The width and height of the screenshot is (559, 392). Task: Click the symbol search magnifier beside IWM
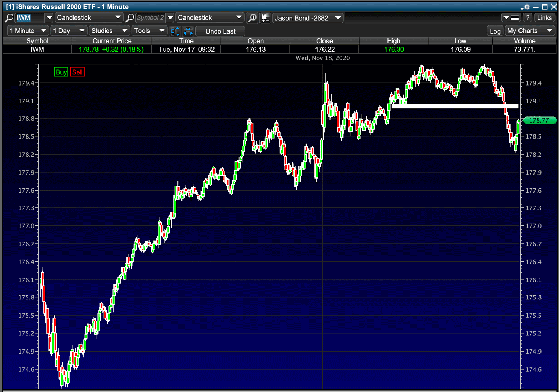click(9, 18)
